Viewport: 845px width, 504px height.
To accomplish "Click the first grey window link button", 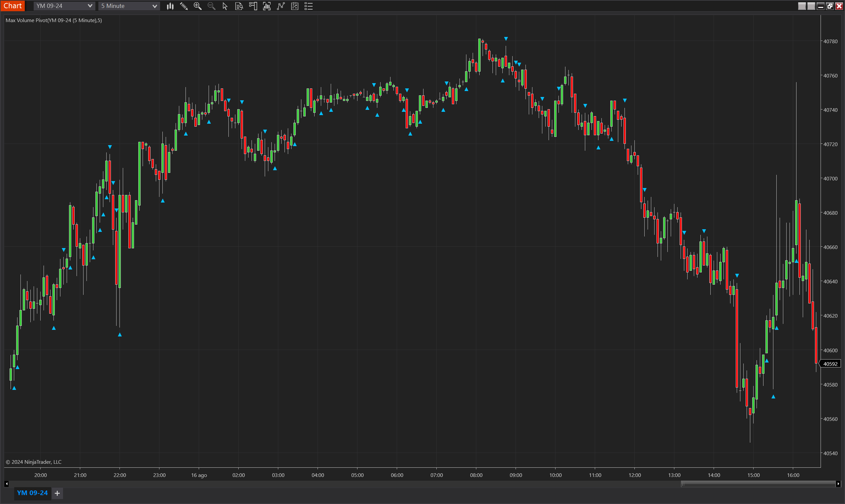I will 802,6.
